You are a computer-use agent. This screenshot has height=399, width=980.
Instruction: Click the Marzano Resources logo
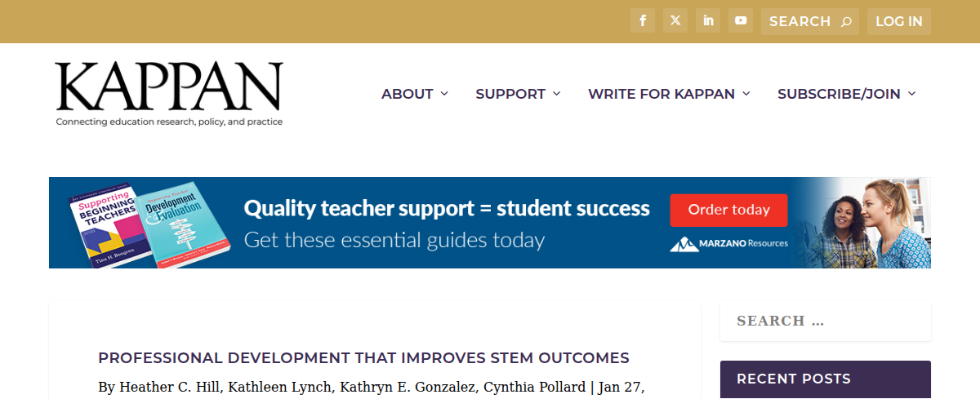pos(728,243)
